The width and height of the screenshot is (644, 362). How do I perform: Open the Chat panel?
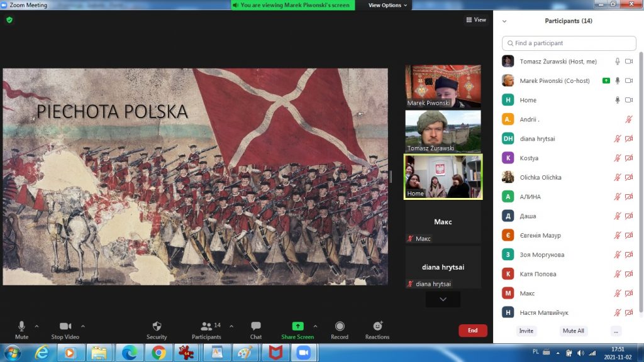tap(256, 326)
